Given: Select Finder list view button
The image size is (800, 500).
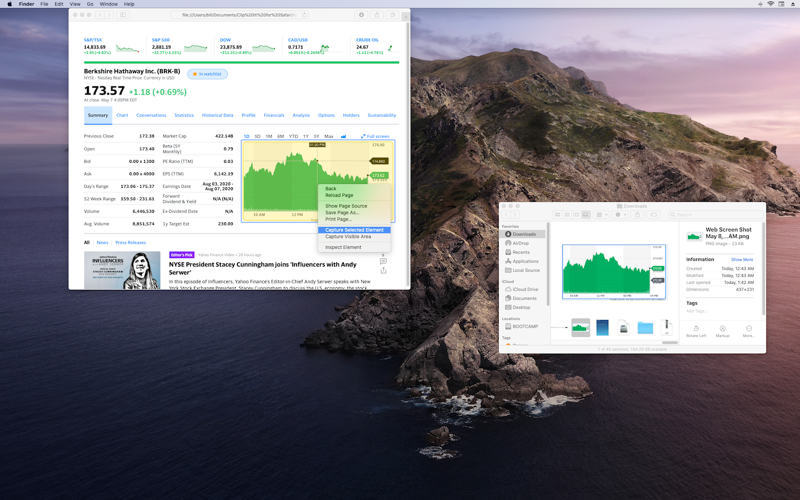Looking at the screenshot, I should (x=567, y=215).
